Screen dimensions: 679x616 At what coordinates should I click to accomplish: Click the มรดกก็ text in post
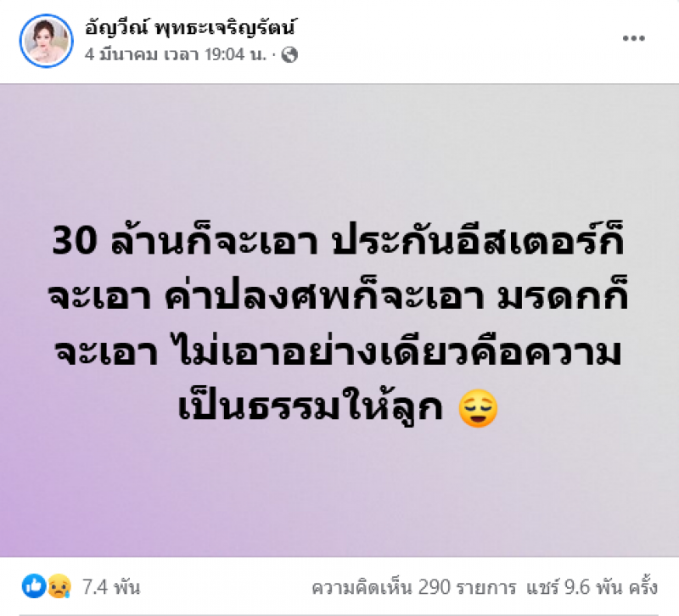point(563,295)
